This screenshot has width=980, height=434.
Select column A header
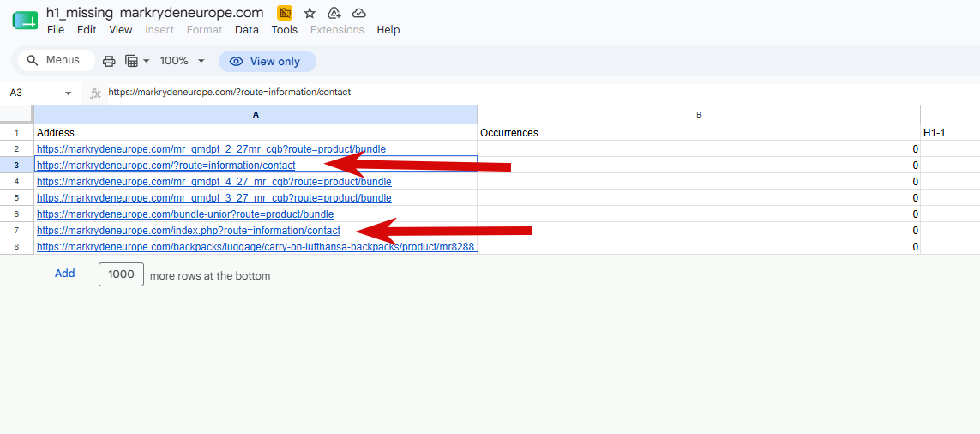click(x=256, y=115)
